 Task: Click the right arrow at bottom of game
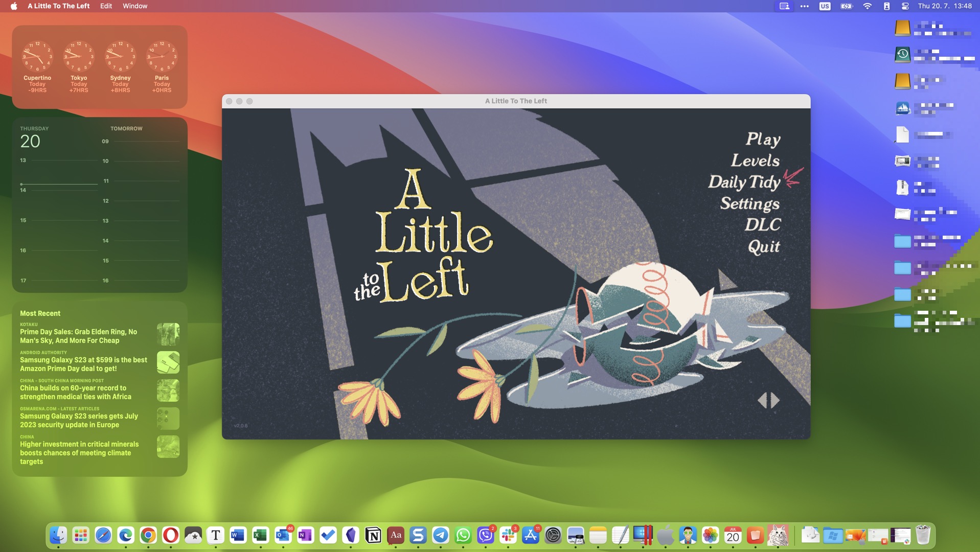[775, 400]
